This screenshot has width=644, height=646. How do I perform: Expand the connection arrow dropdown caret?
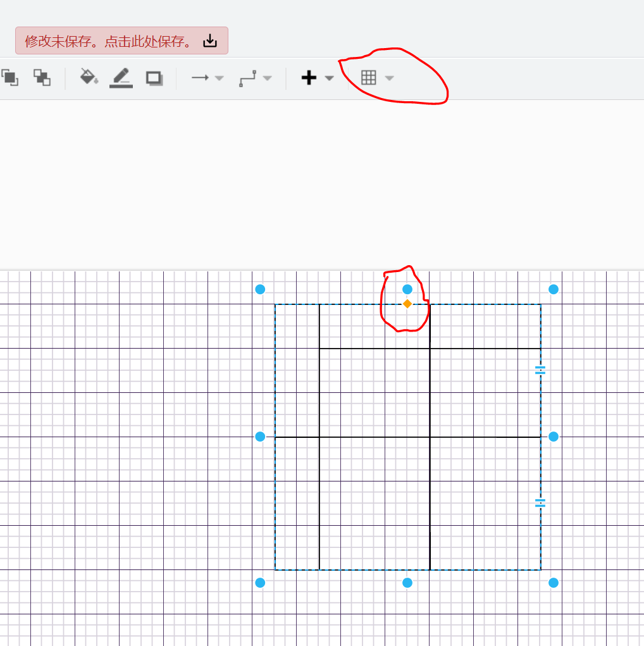point(219,78)
